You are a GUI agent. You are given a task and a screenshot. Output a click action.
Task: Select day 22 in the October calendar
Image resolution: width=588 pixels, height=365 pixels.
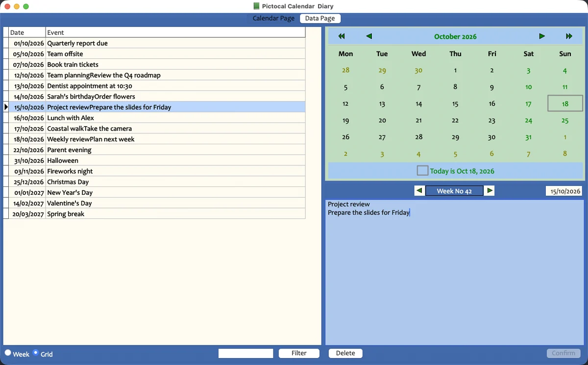tap(455, 120)
